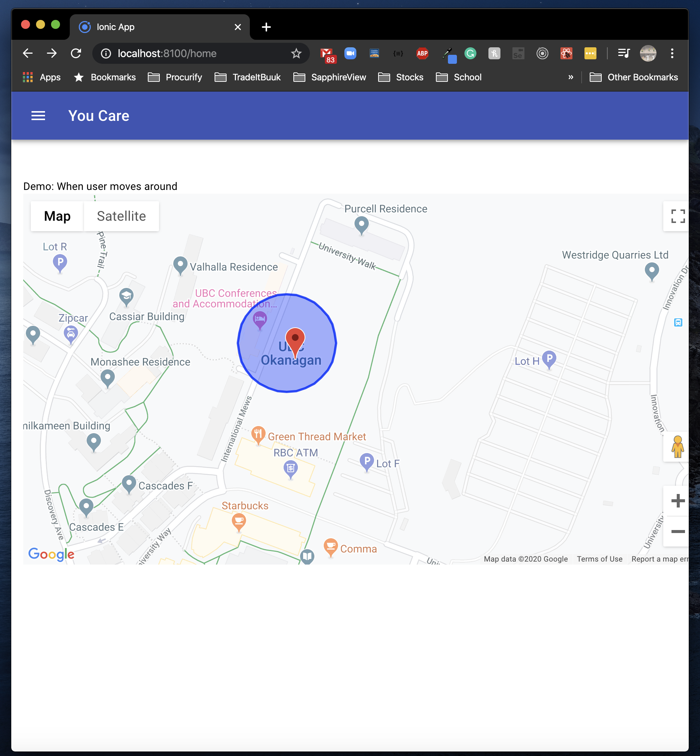Click the Westridge Quarries Ltd pin

click(652, 272)
